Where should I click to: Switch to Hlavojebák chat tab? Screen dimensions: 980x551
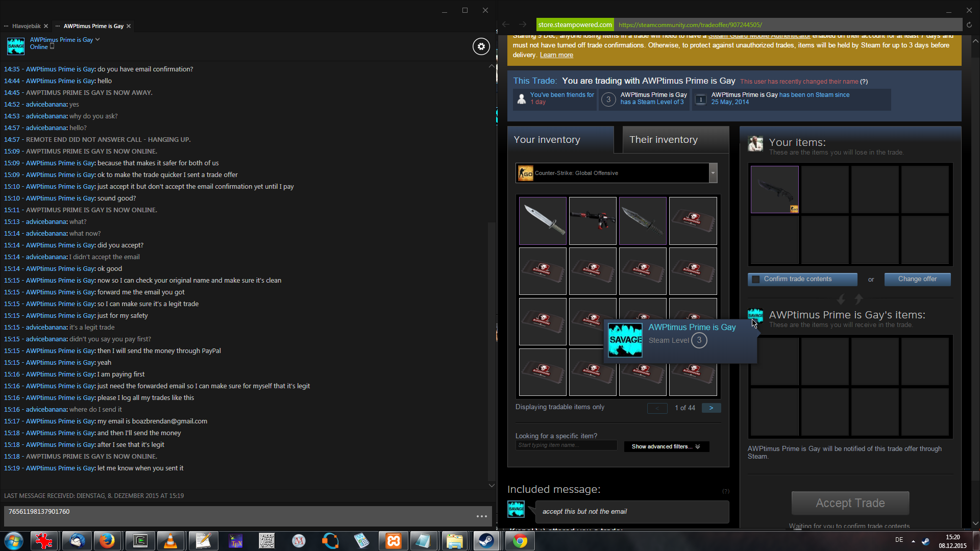click(27, 26)
